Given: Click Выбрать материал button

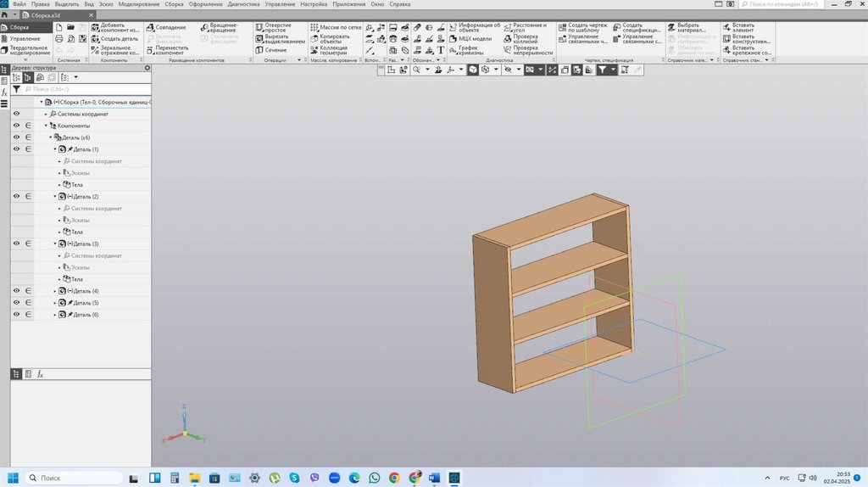Looking at the screenshot, I should tap(689, 27).
